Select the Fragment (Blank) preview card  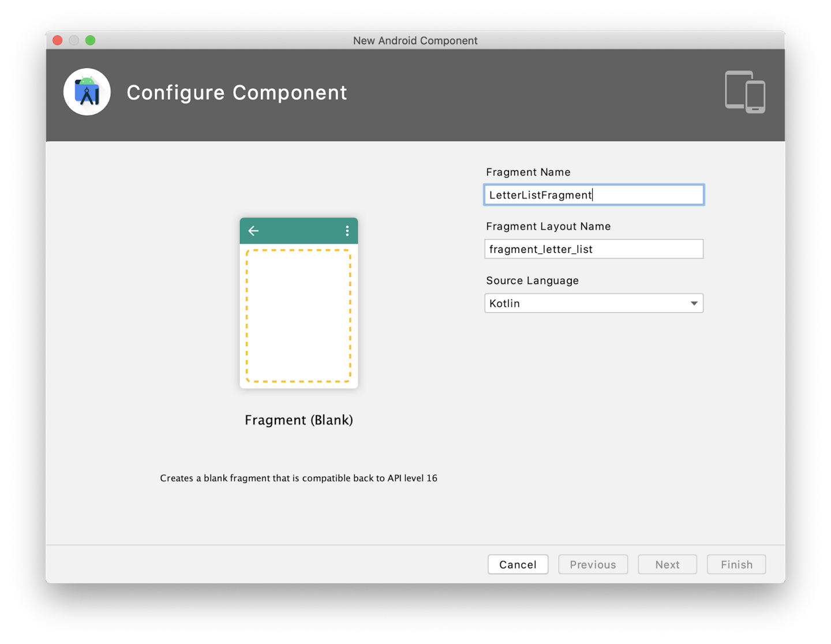click(298, 303)
